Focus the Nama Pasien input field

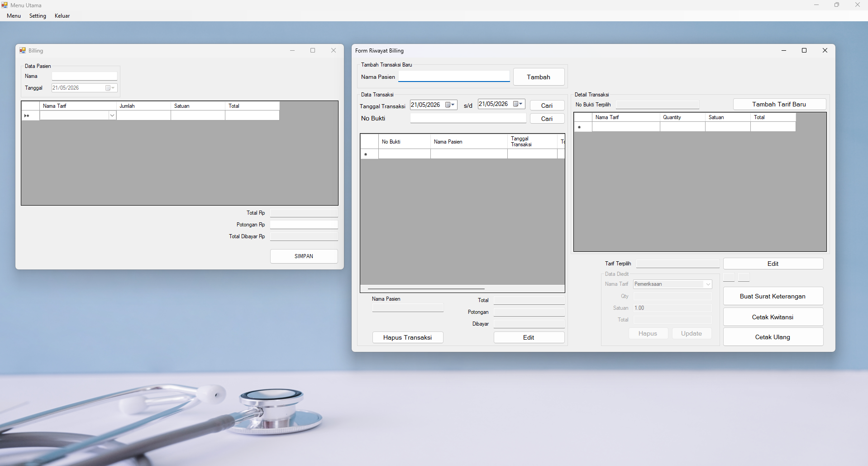point(454,76)
